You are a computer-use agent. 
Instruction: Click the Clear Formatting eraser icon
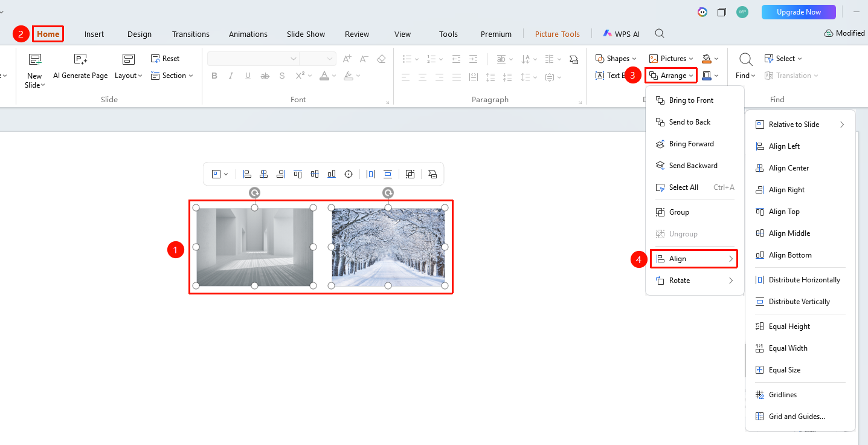coord(381,59)
